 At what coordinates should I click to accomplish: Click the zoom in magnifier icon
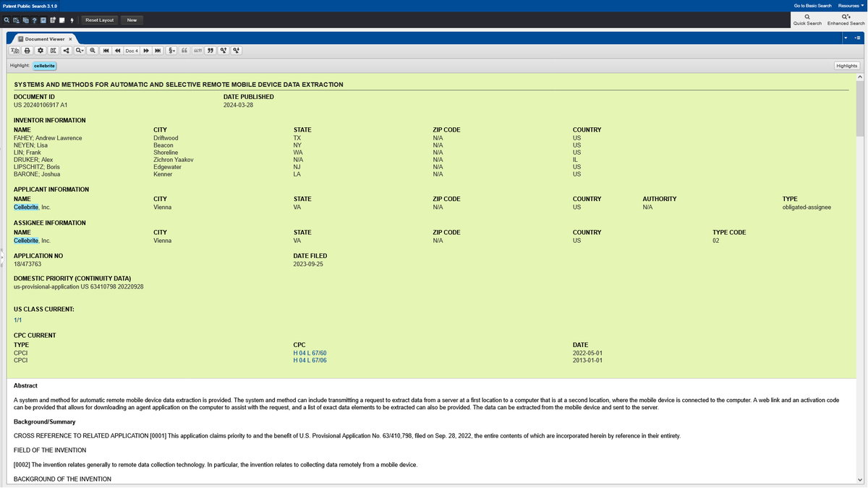[x=93, y=51]
